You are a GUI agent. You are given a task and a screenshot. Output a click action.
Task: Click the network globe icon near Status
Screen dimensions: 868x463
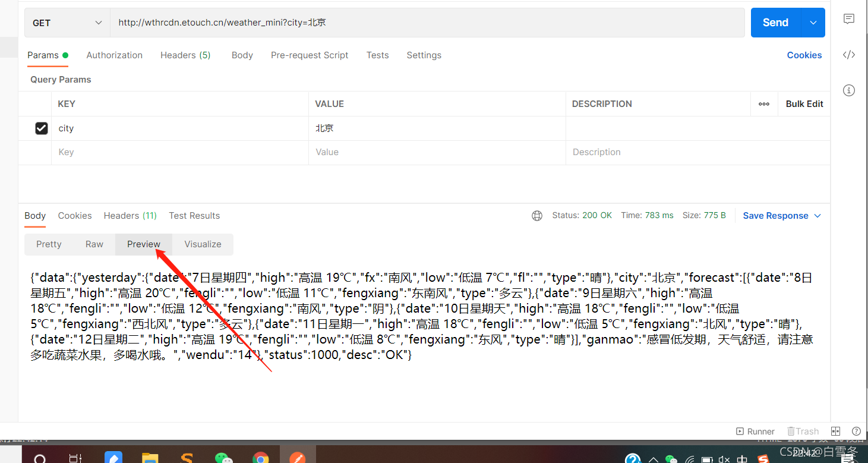pos(537,216)
